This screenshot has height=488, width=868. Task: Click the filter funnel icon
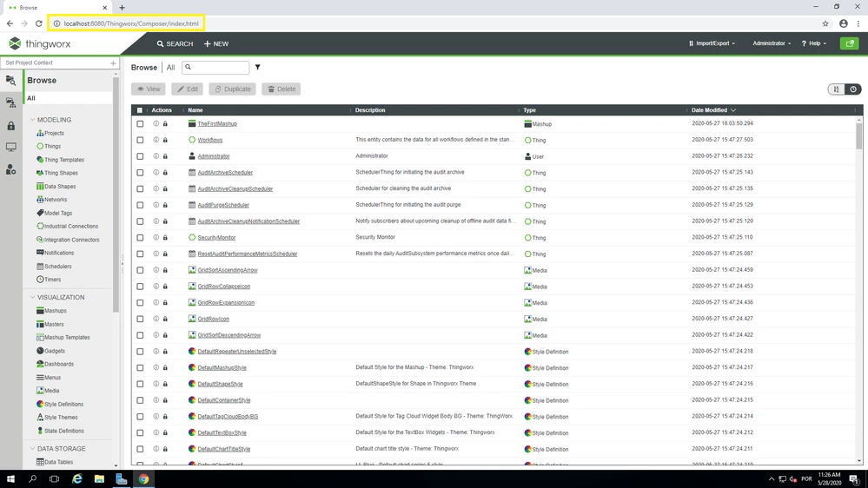257,67
